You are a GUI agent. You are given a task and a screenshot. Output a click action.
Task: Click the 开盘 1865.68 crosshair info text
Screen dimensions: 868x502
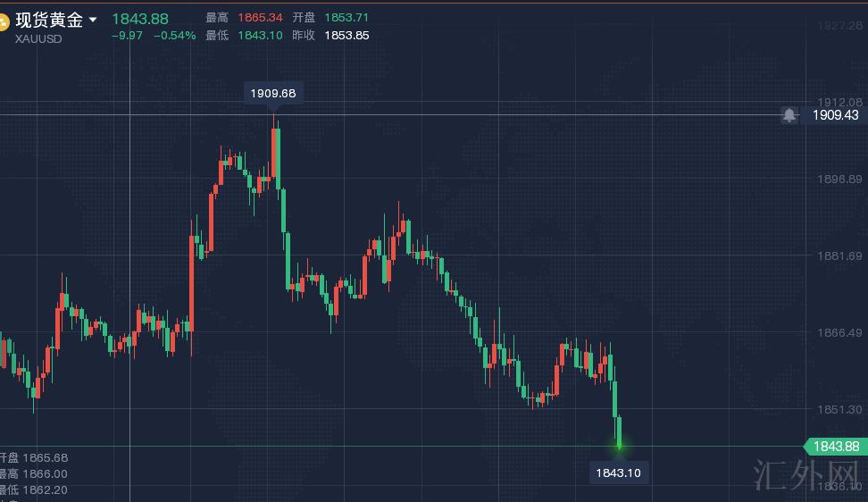click(34, 457)
